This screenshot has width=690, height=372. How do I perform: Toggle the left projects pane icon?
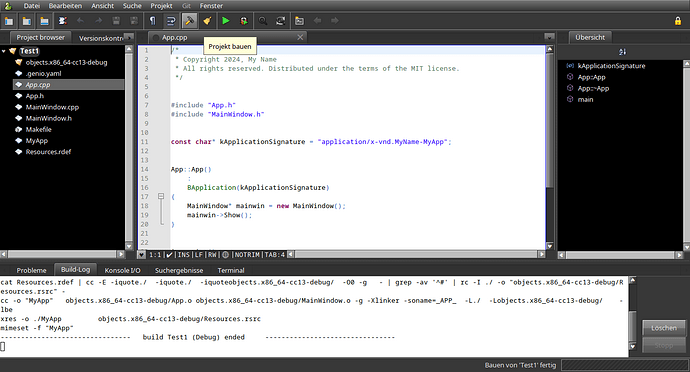pyautogui.click(x=9, y=21)
